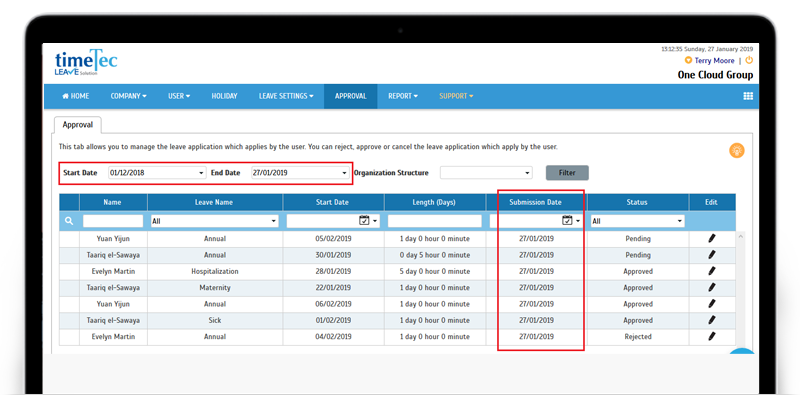800x395 pixels.
Task: Edit Taariq el-Sawaya Sick leave
Action: tap(712, 320)
